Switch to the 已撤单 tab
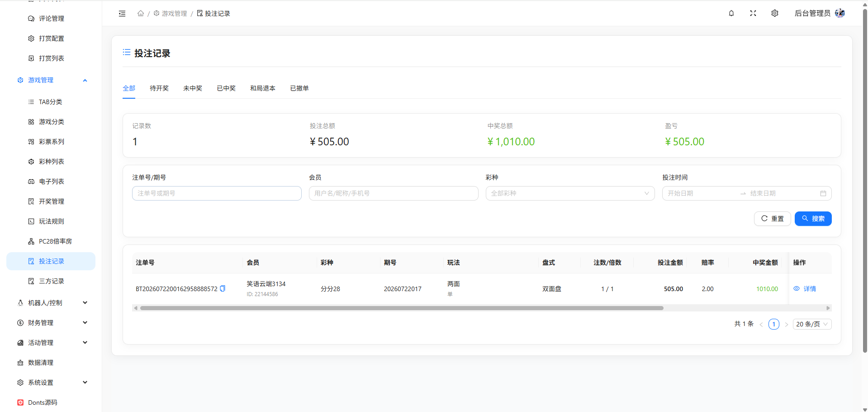The image size is (868, 412). pos(299,88)
